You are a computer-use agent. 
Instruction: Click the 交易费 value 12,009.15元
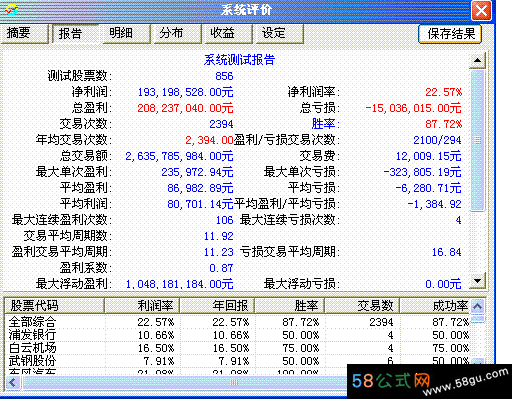tap(429, 156)
